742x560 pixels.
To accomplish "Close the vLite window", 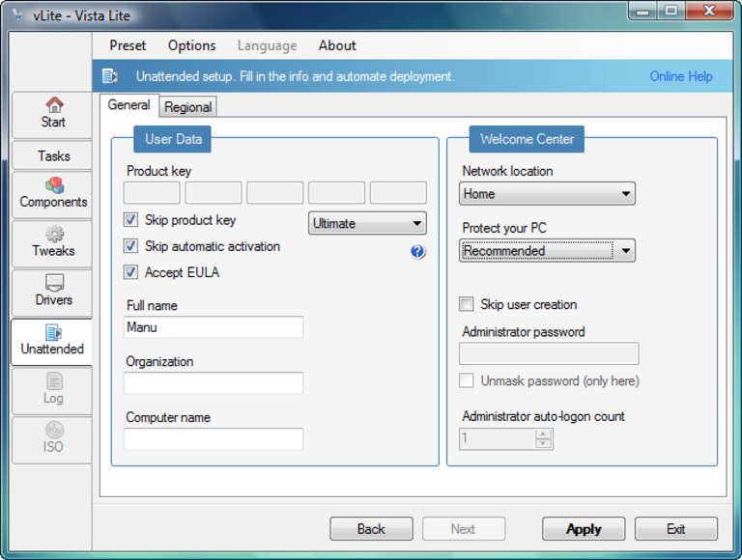I will (709, 11).
